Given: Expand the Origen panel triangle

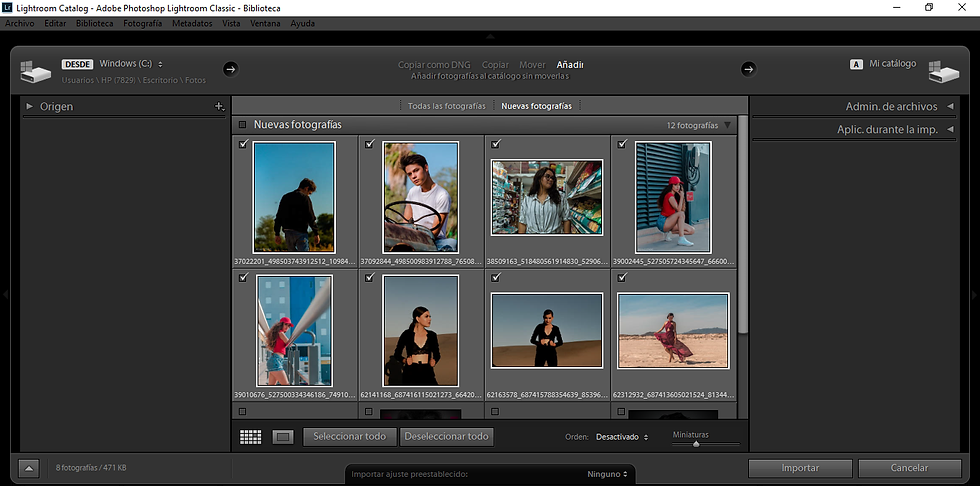Looking at the screenshot, I should tap(29, 107).
